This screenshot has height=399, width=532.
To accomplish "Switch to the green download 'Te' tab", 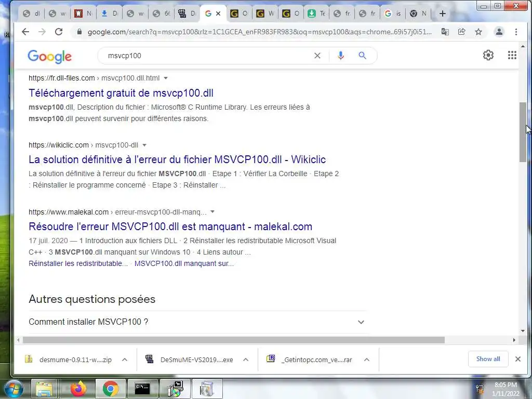I will click(x=316, y=14).
